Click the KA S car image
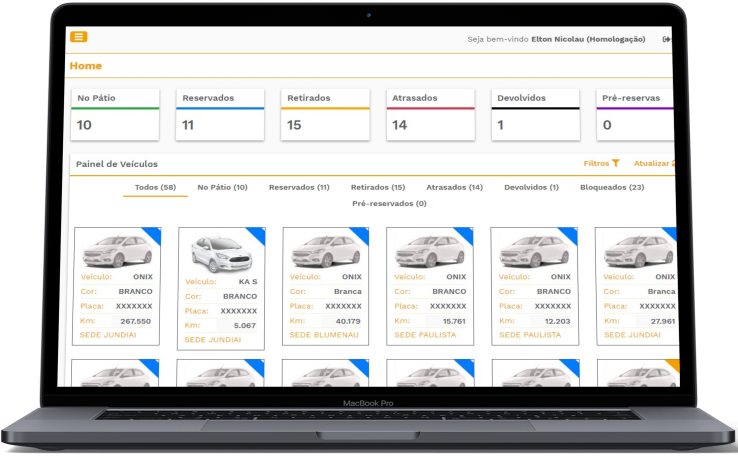This screenshot has height=456, width=738. [x=221, y=252]
